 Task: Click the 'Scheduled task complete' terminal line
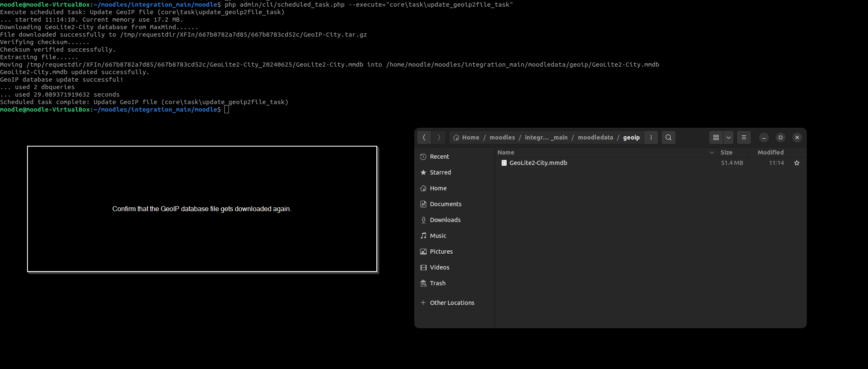tap(144, 102)
